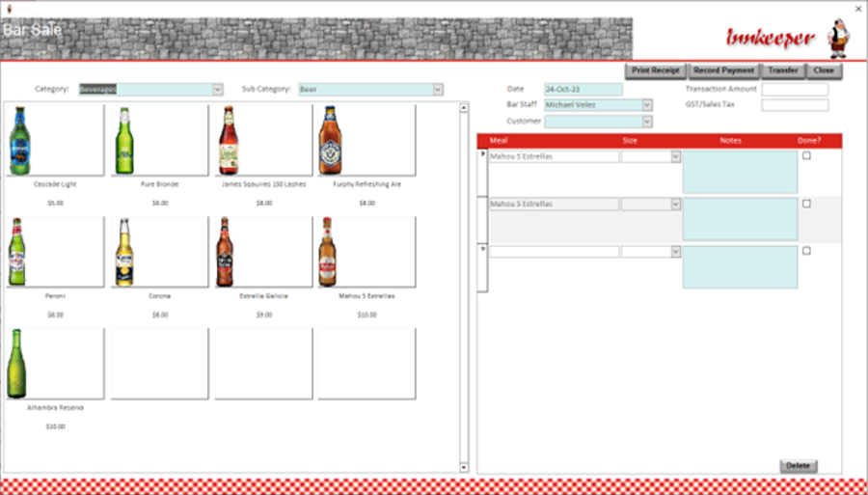
Task: Select the second order row selector
Action: tap(482, 220)
